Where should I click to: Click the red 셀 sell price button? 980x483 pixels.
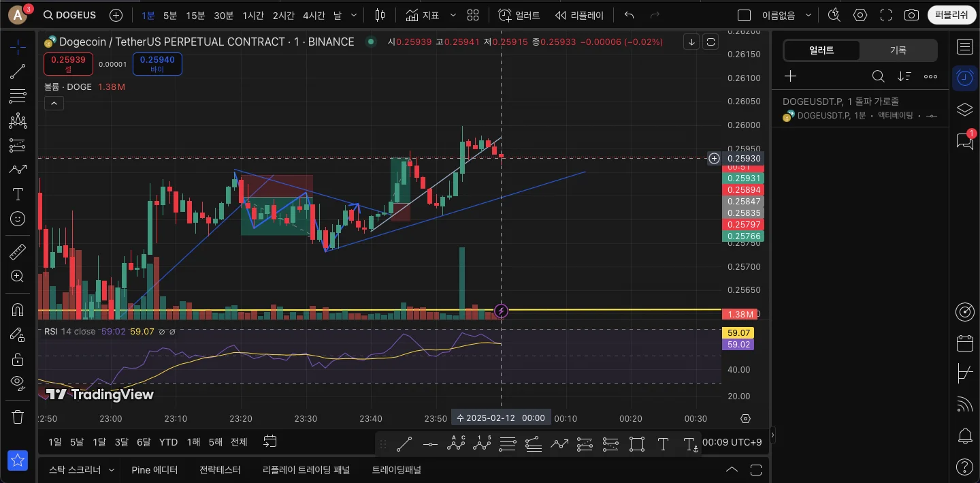point(68,64)
